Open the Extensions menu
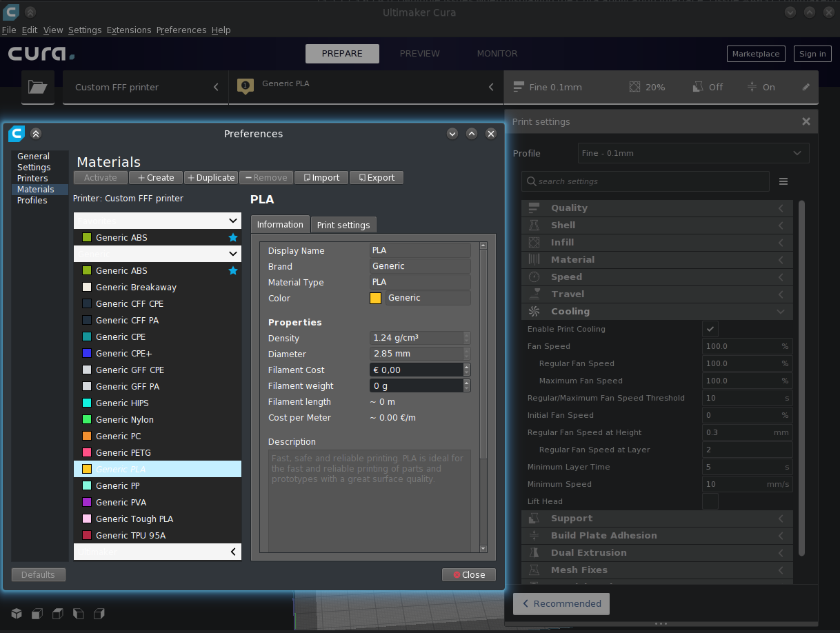The image size is (840, 633). [x=129, y=30]
